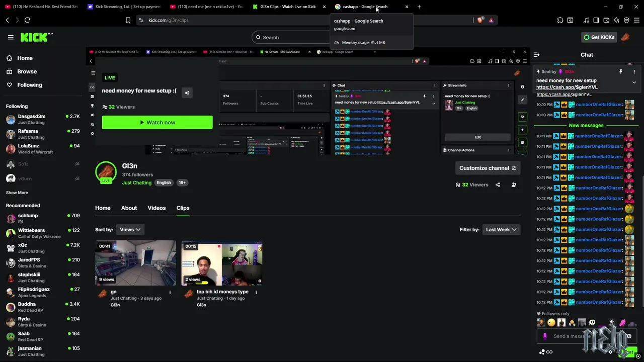This screenshot has height=362, width=644.
Task: Switch to About tab
Action: (x=129, y=208)
